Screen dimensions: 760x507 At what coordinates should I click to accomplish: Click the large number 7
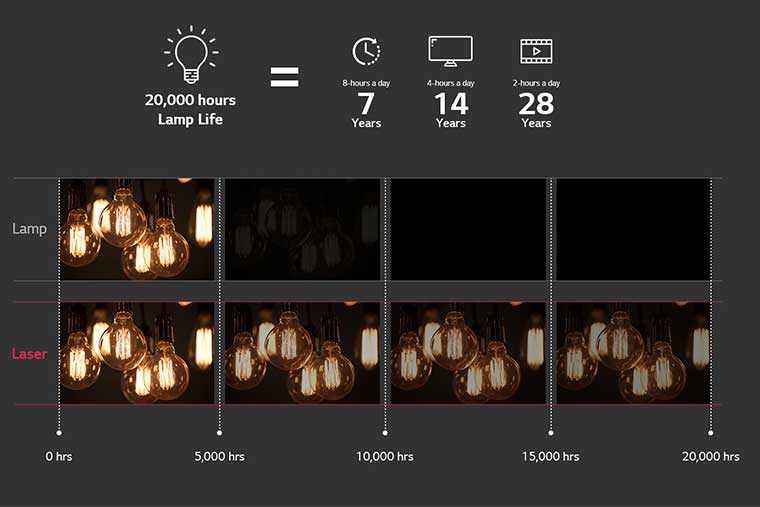(366, 103)
